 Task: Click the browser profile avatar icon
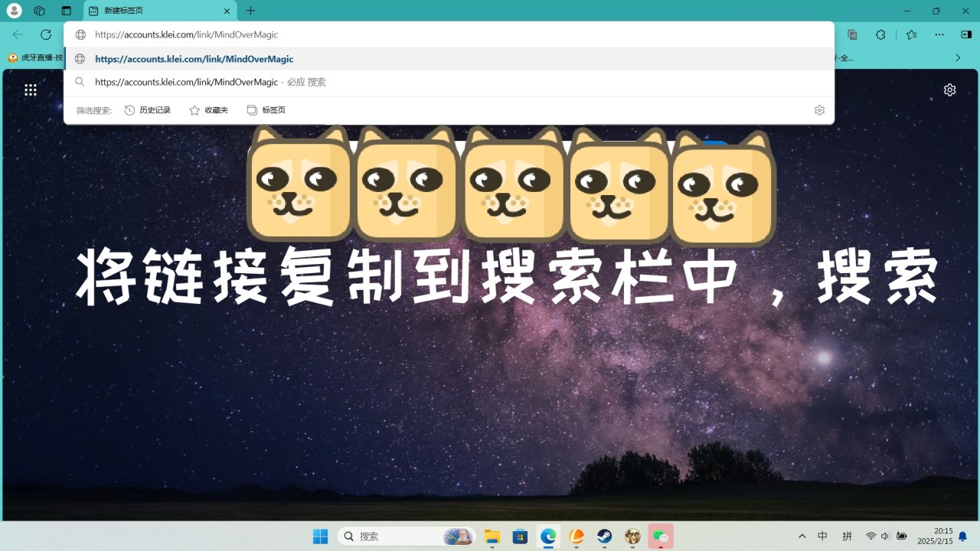tap(14, 11)
